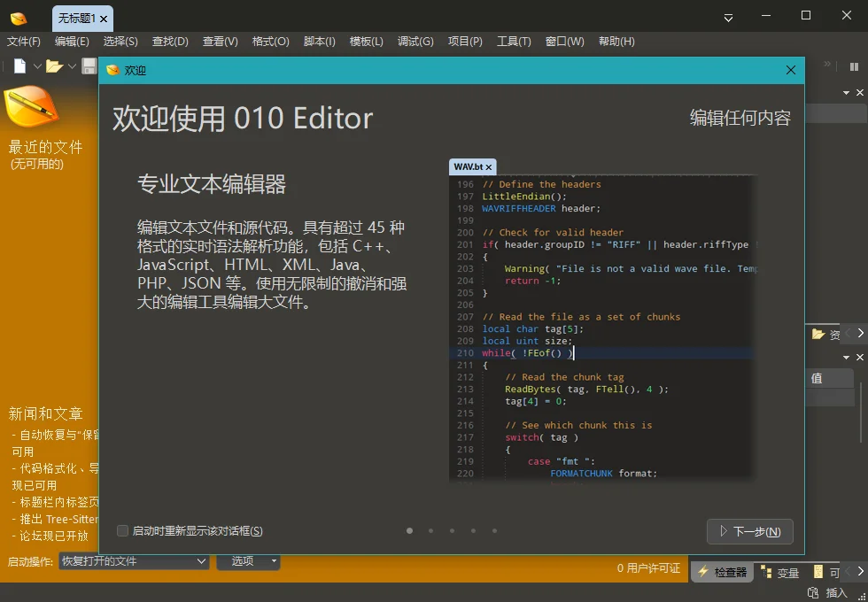The image size is (868, 602).
Task: Click the 新闻和文章 heading
Action: (x=45, y=414)
